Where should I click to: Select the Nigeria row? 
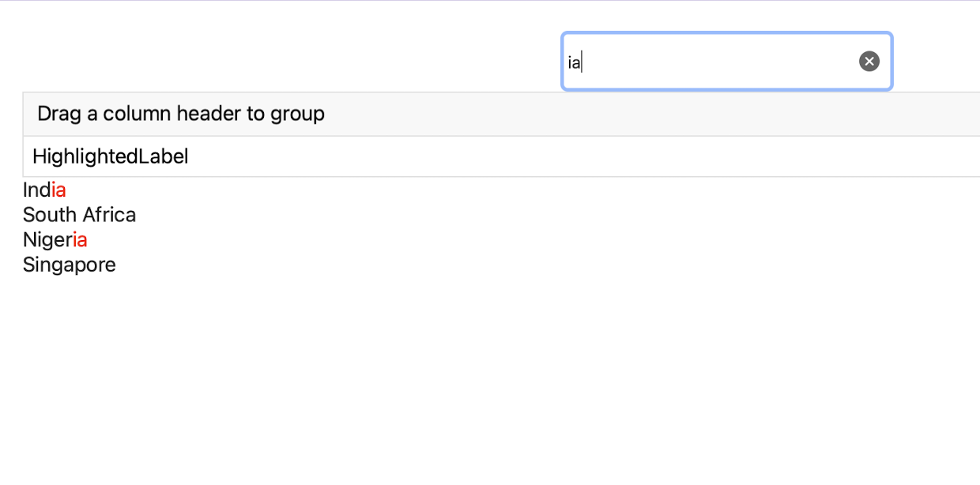pyautogui.click(x=55, y=239)
